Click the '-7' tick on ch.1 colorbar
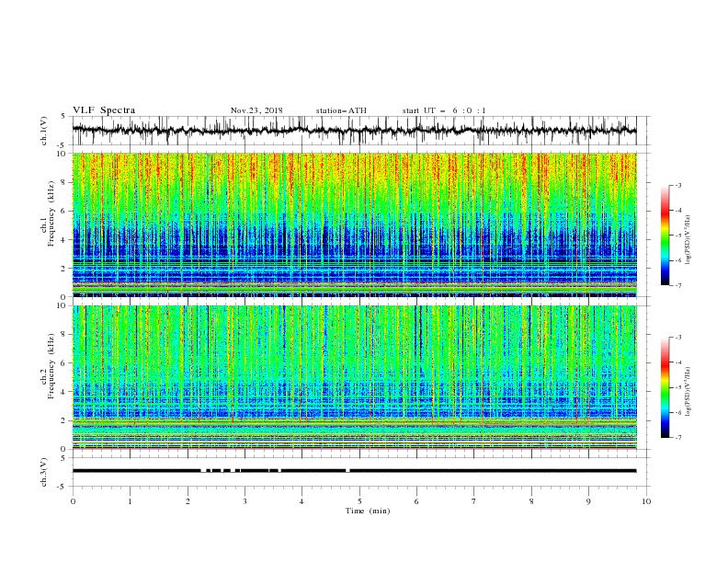 pyautogui.click(x=677, y=285)
